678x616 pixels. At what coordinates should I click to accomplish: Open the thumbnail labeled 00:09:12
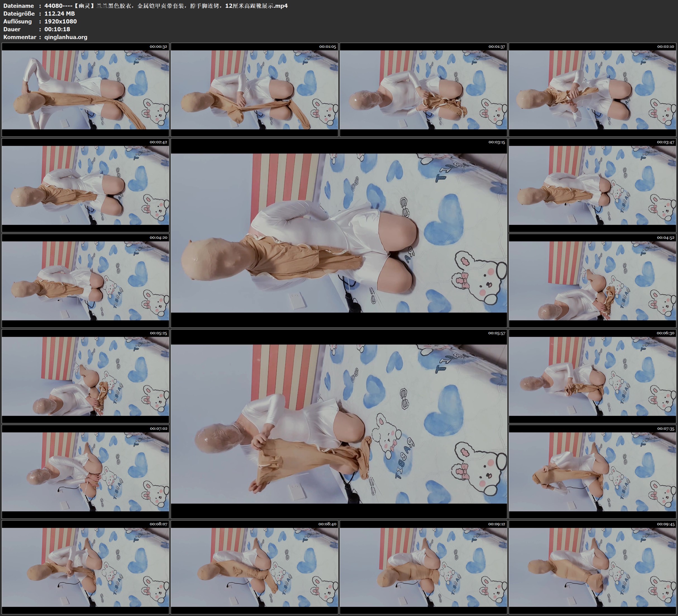pos(424,567)
